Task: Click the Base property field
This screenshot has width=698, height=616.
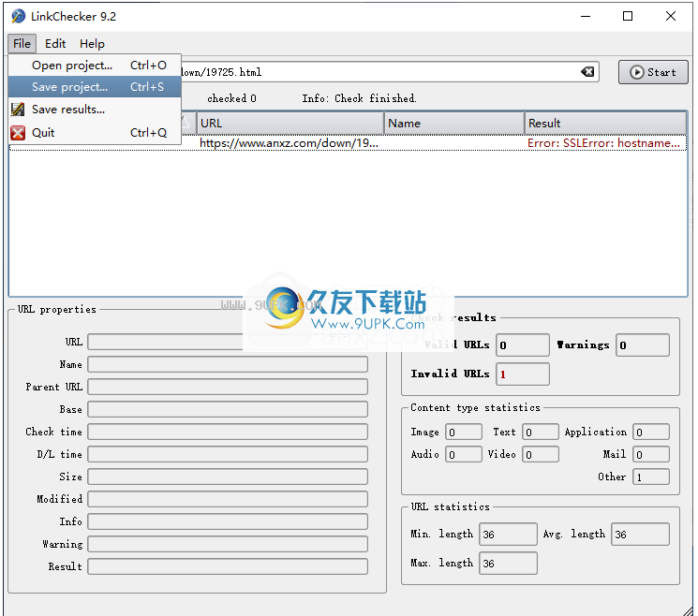Action: 228,409
